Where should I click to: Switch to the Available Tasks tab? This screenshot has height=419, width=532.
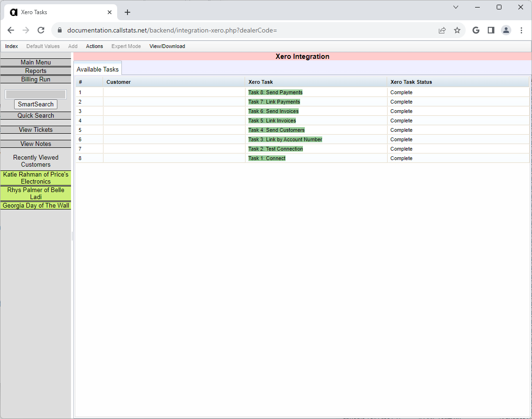(97, 69)
